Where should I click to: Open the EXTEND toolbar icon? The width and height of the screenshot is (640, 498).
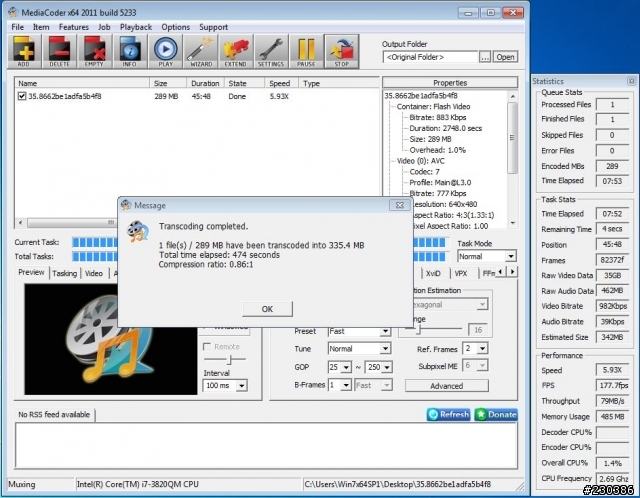coord(236,51)
